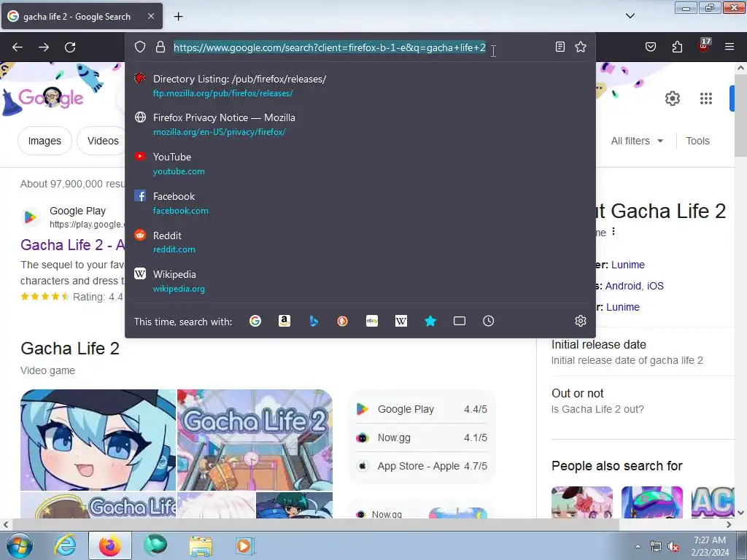Reload the current page
Image resolution: width=747 pixels, height=560 pixels.
[x=70, y=47]
